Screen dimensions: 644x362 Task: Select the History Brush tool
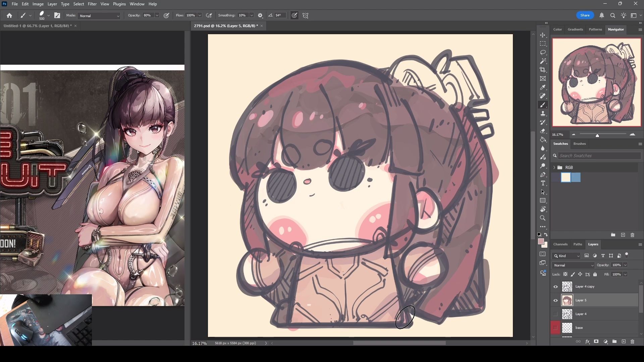543,122
